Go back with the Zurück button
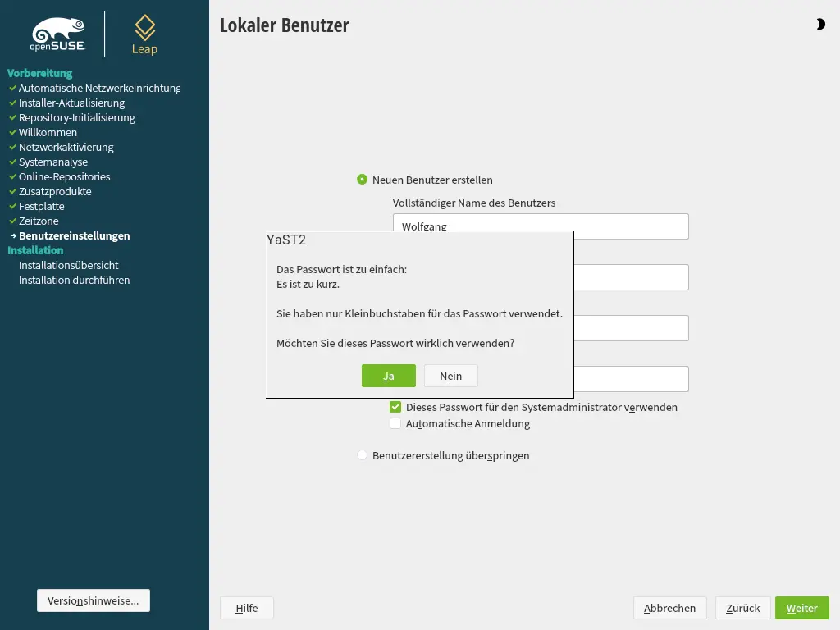Screen dimensions: 840x630 (743, 608)
